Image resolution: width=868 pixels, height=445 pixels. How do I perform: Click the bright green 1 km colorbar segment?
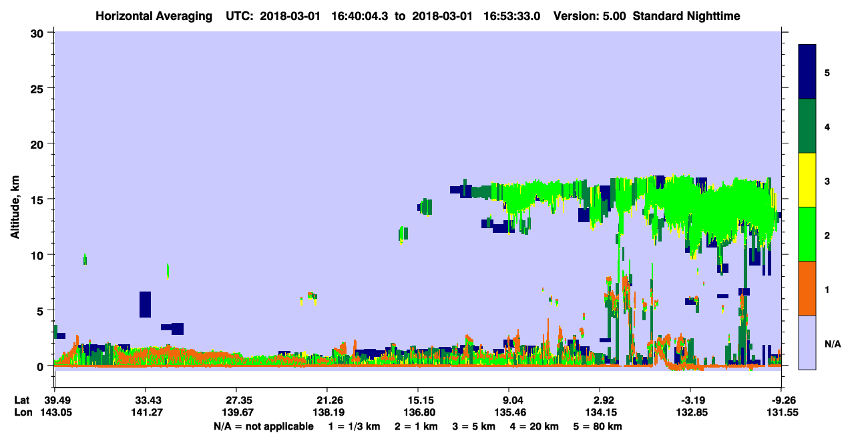point(807,234)
